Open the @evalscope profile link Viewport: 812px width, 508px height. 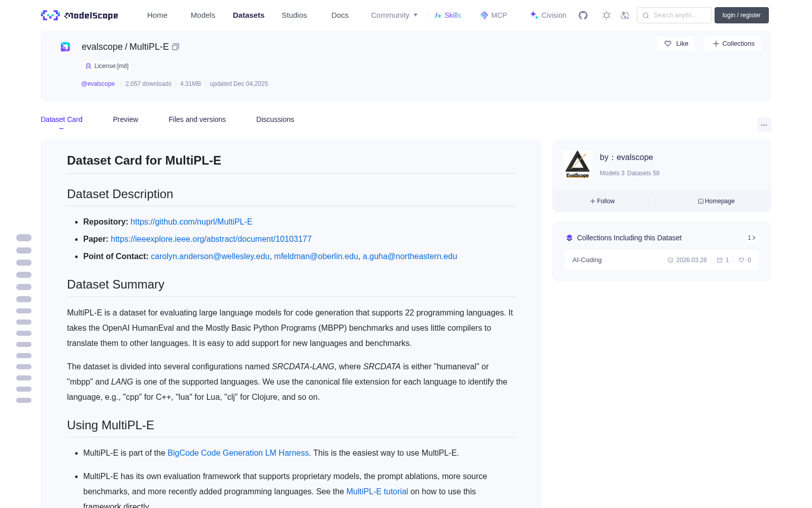pos(98,84)
